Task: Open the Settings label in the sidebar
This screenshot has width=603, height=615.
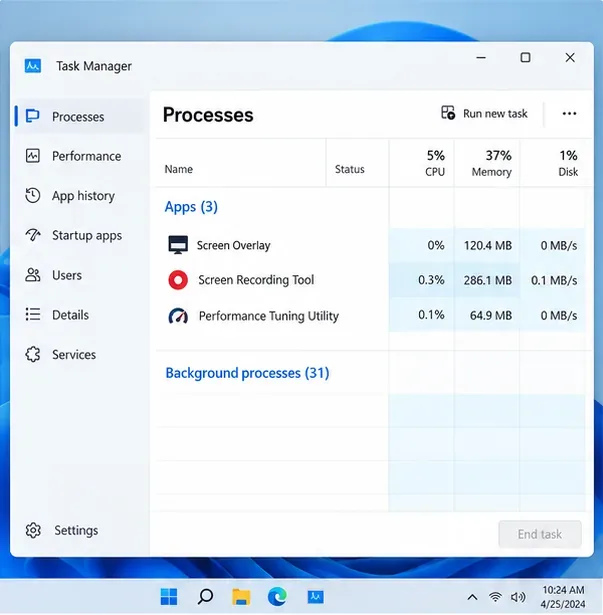Action: click(76, 530)
